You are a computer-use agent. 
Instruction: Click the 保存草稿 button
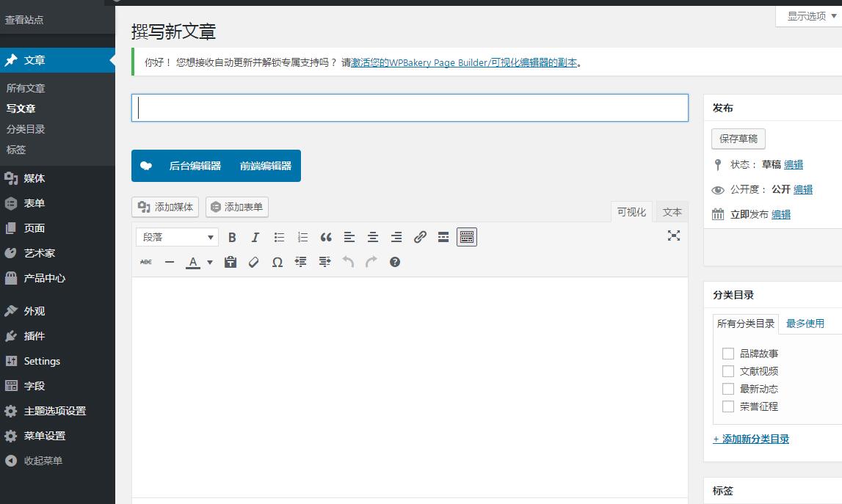click(x=738, y=139)
